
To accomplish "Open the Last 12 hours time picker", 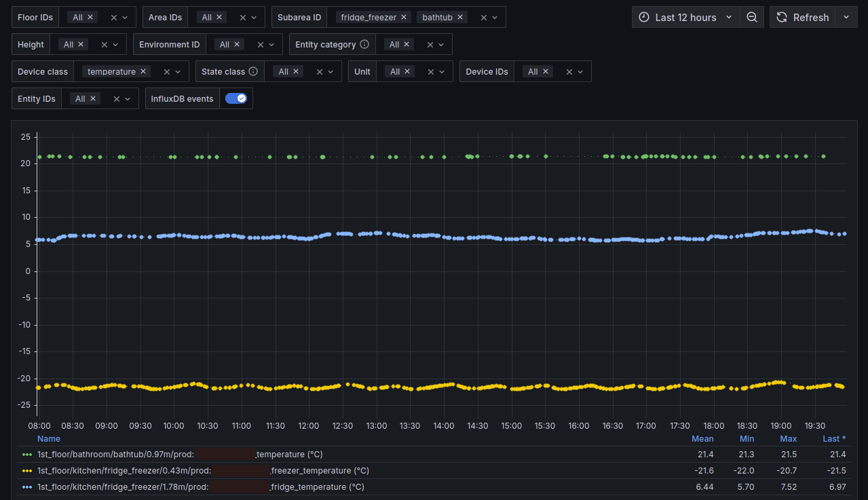I will click(x=685, y=18).
